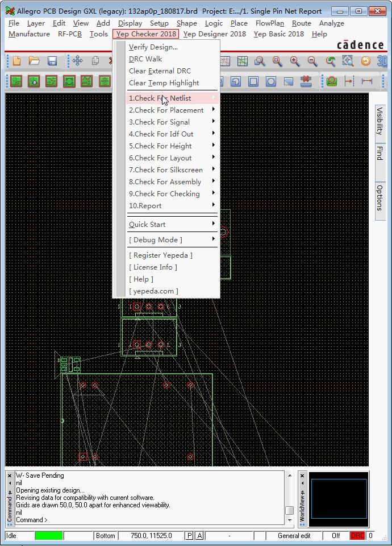
Task: Expand 8.Check For Assembly submenu
Action: click(173, 182)
